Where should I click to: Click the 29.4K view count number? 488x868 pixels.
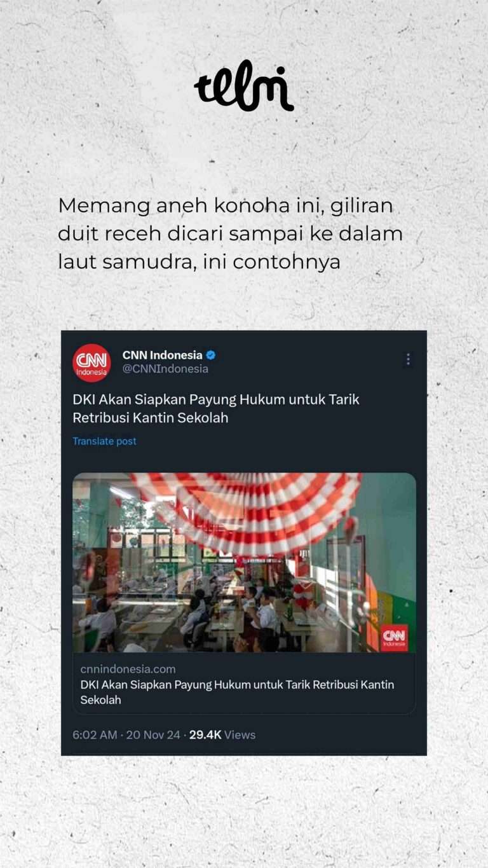tap(205, 734)
